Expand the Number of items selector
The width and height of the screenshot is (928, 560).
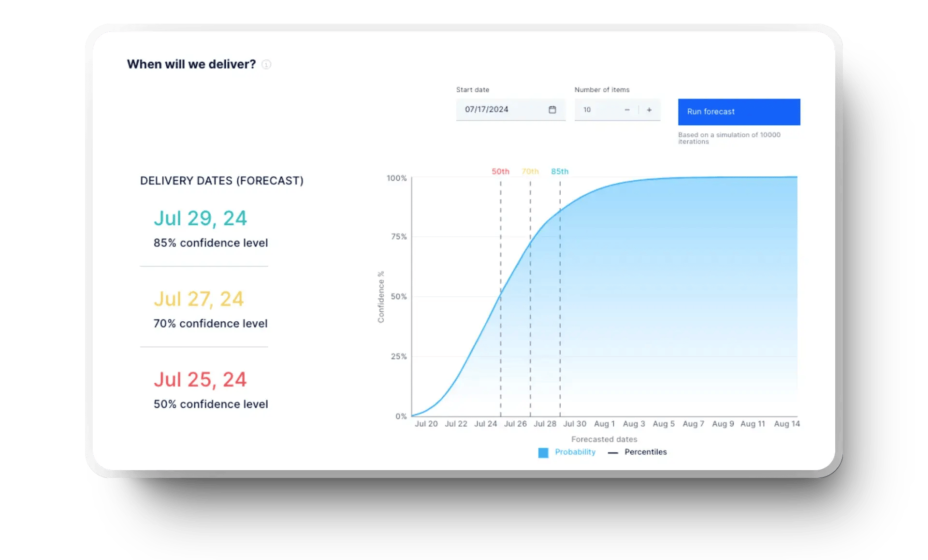(599, 110)
